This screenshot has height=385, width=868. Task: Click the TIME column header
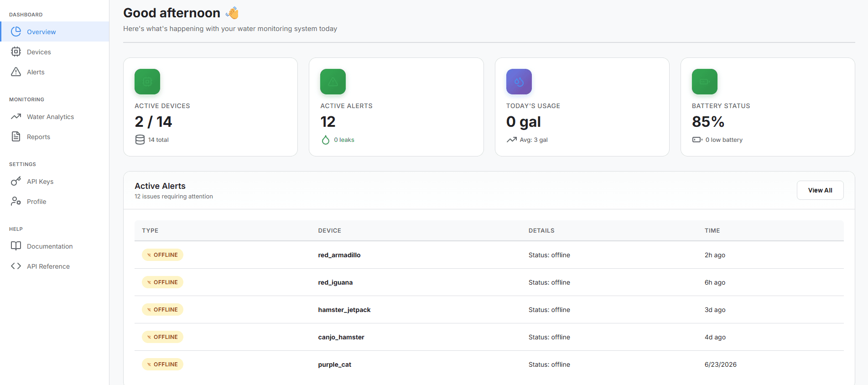[x=712, y=230]
